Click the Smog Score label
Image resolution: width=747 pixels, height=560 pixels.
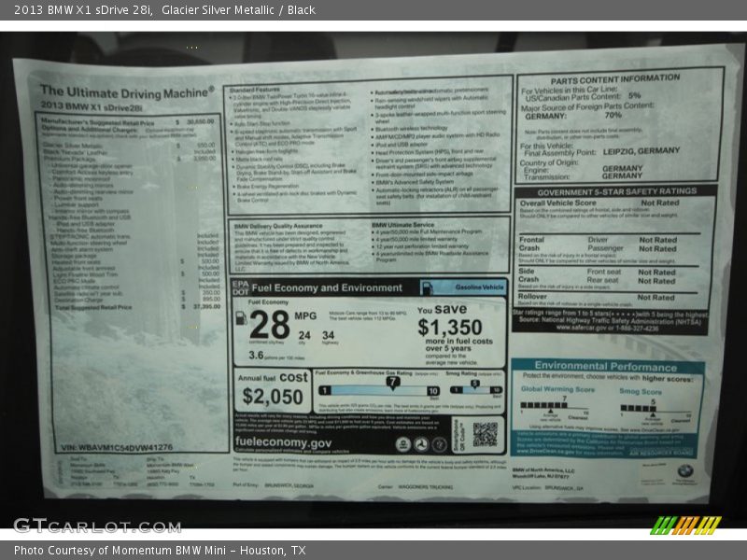pyautogui.click(x=641, y=391)
